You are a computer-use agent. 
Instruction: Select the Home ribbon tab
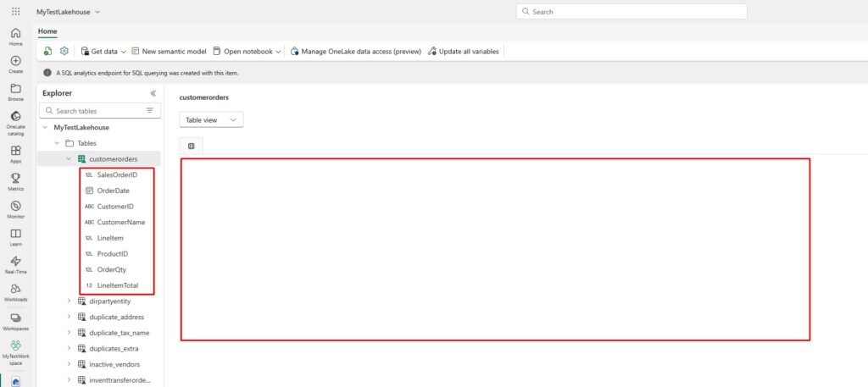point(47,31)
